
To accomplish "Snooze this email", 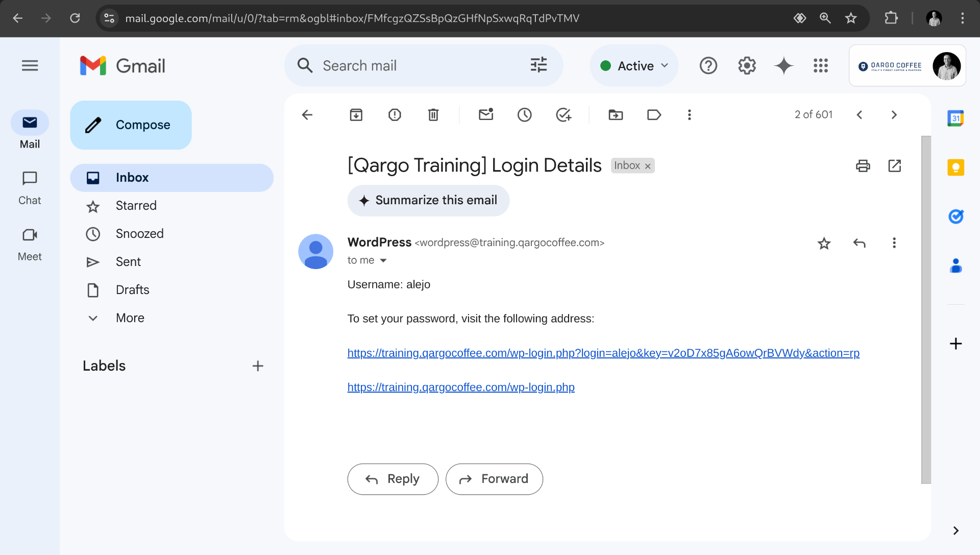I will 524,115.
